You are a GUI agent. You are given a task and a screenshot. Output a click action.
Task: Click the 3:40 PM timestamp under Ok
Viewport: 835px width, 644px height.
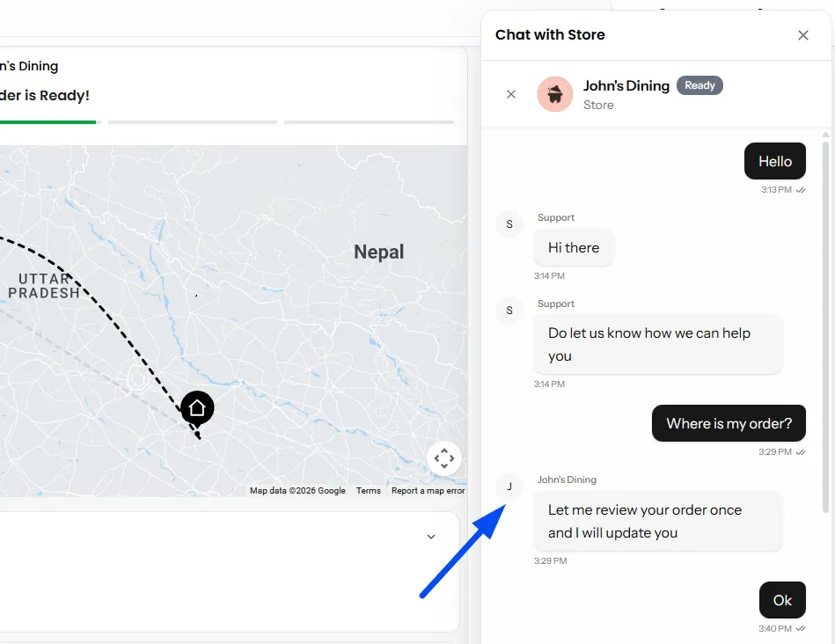(x=775, y=629)
